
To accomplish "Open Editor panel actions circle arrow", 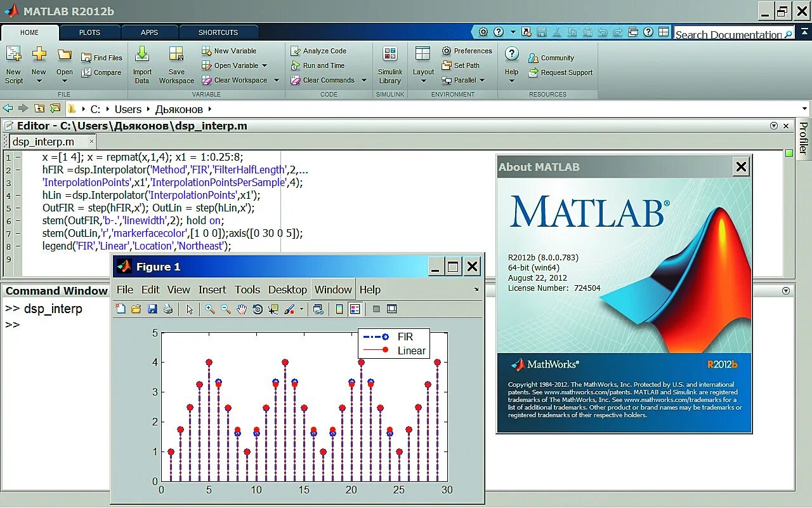I will point(773,126).
